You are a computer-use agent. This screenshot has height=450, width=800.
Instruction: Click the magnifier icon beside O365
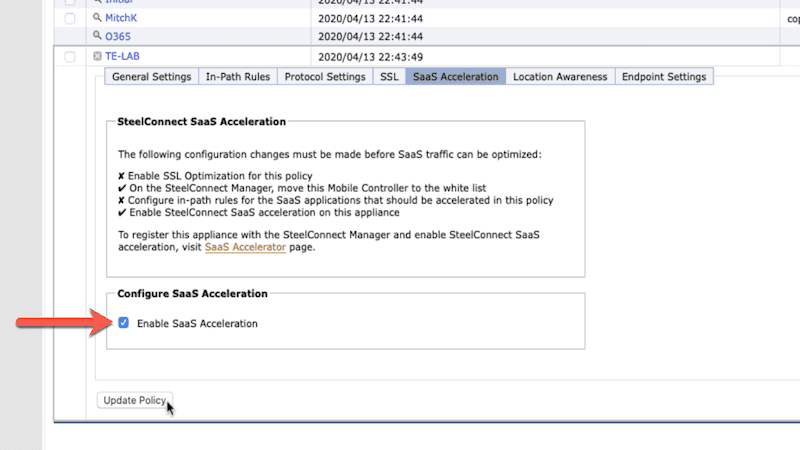point(97,35)
